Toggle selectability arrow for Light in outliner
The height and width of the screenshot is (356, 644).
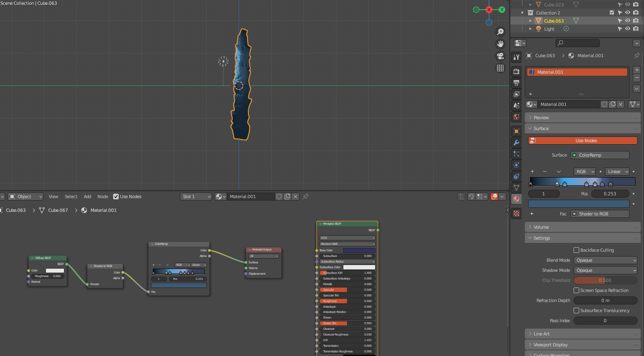[x=620, y=29]
